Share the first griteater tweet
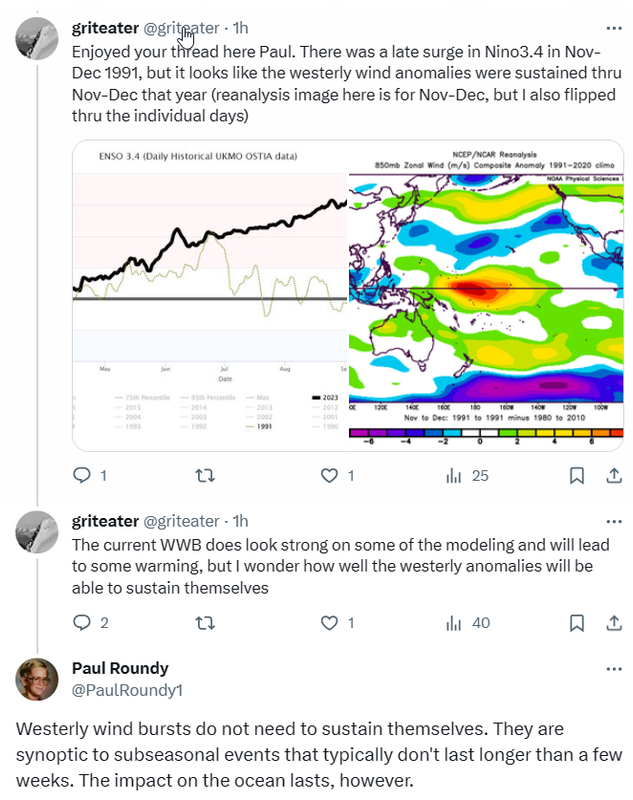 [x=614, y=476]
